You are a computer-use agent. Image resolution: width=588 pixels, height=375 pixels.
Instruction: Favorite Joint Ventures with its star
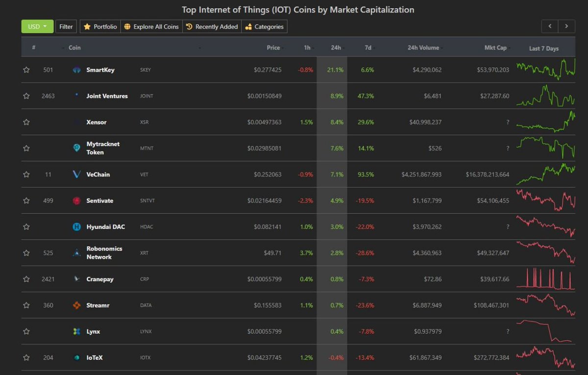(x=26, y=96)
